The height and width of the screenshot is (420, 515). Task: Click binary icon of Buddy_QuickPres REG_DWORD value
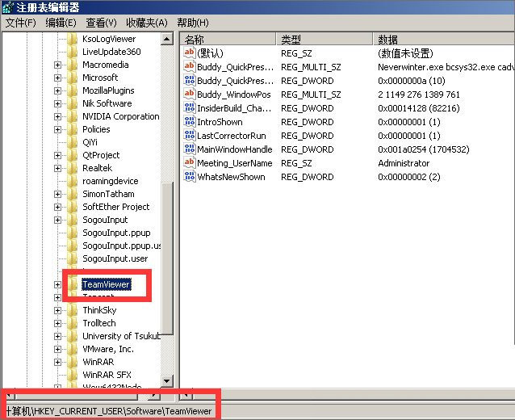tap(190, 80)
